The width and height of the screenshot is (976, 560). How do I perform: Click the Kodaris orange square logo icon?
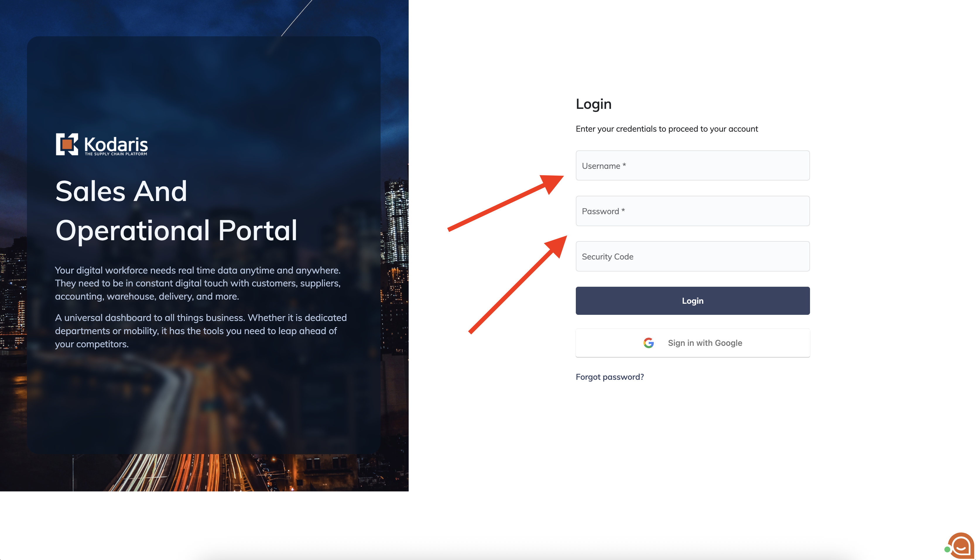point(67,144)
